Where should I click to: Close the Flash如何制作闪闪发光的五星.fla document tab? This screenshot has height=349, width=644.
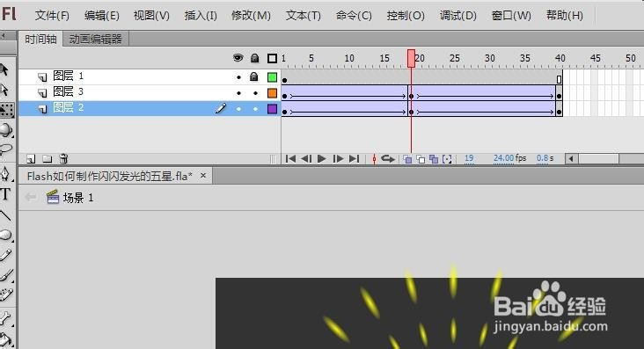(x=203, y=176)
